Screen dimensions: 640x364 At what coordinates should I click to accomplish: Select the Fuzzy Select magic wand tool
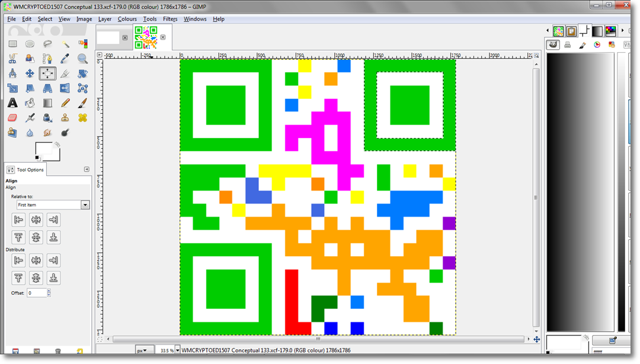65,44
